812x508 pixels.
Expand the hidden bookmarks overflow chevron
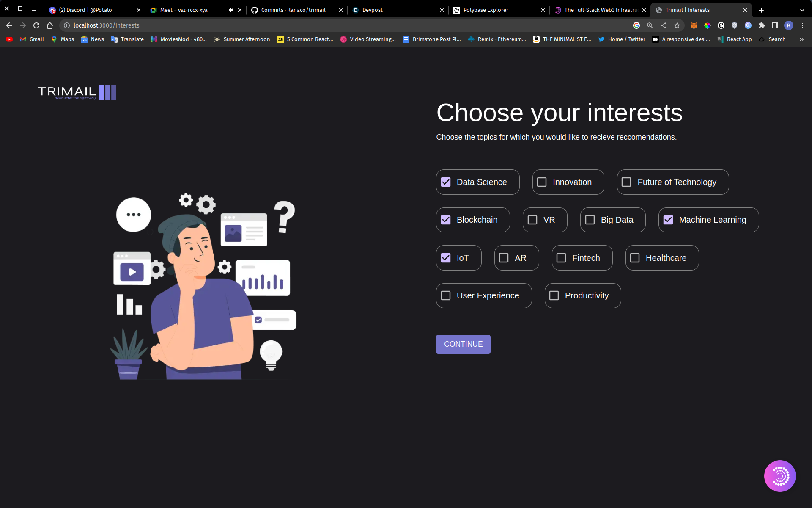click(x=801, y=39)
